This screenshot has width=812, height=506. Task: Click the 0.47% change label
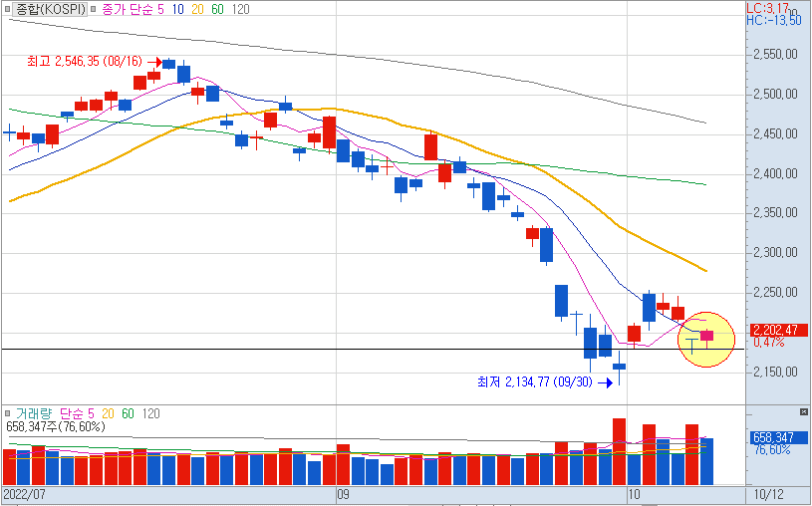pyautogui.click(x=768, y=343)
